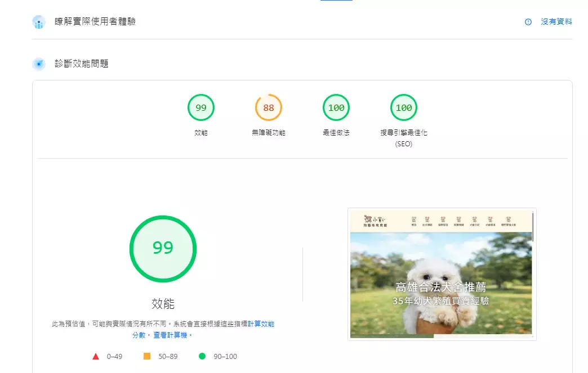588x373 pixels.
Task: Click the 瞭解實際使用者體驗 section heading
Action: (95, 22)
